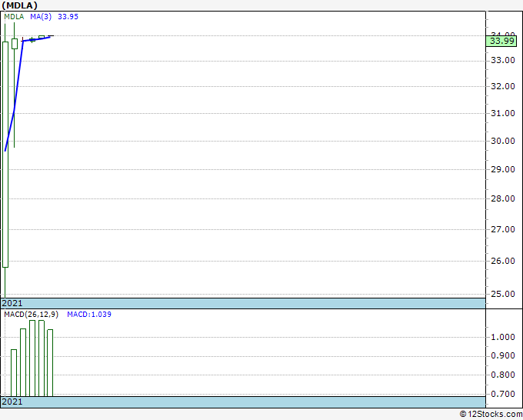Click the 2021 label under the price chart
The width and height of the screenshot is (523, 420).
12,303
